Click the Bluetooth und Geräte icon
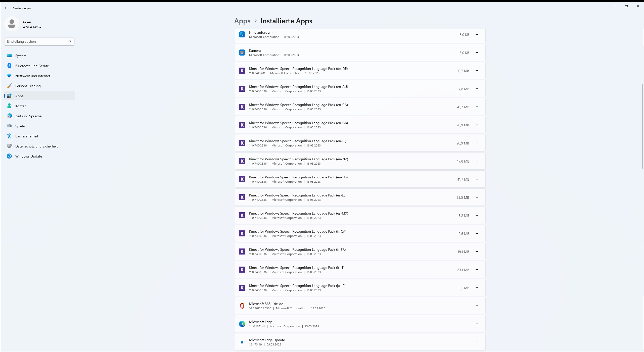644x352 pixels. tap(9, 66)
